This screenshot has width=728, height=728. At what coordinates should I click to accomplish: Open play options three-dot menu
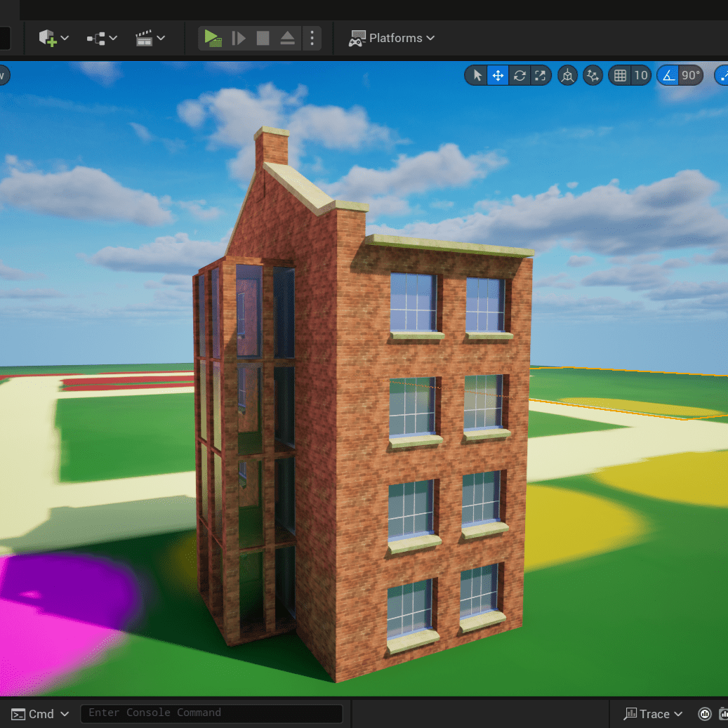312,38
